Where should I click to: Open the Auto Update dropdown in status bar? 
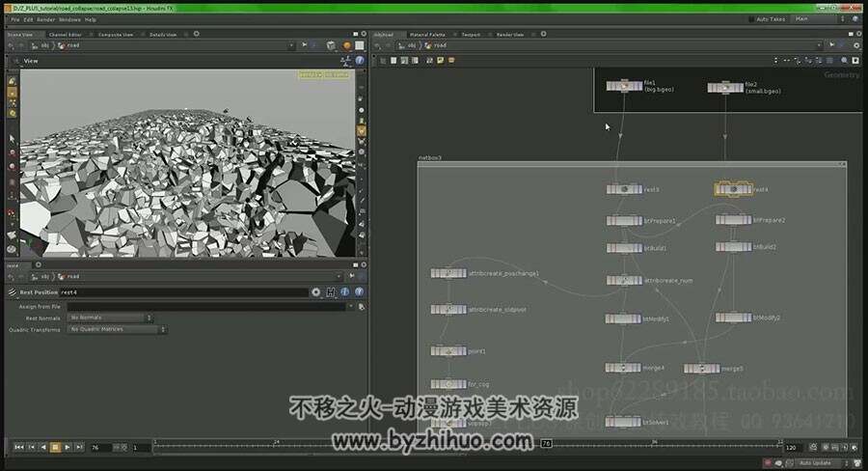822,462
